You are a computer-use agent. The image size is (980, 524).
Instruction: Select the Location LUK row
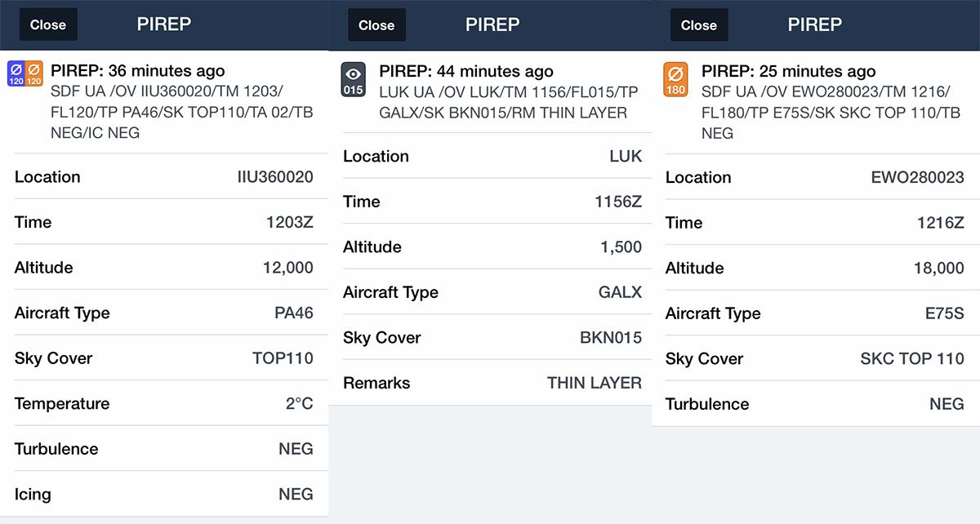tap(492, 156)
